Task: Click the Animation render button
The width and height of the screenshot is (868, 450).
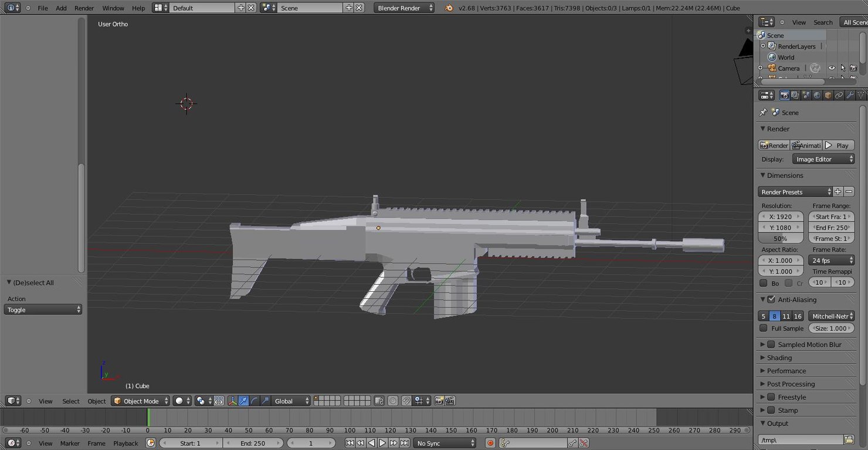Action: coord(806,145)
